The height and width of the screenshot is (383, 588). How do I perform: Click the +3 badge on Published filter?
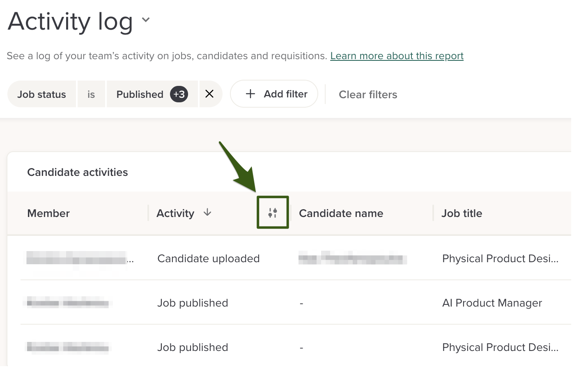(x=179, y=95)
